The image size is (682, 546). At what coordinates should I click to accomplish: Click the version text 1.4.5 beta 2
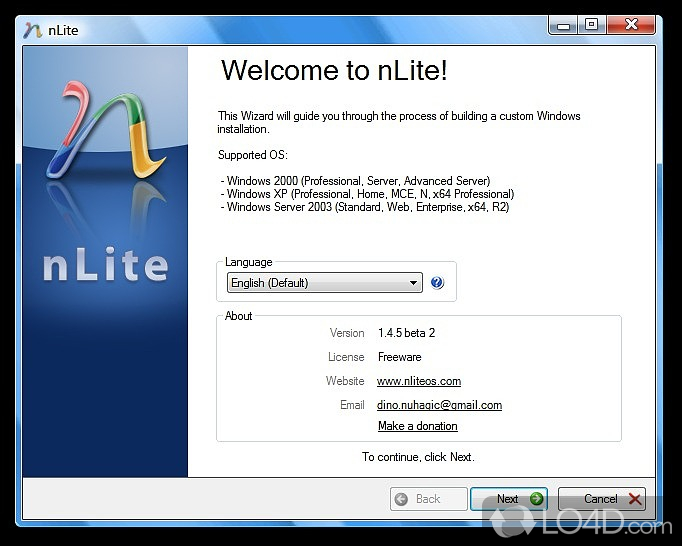[406, 333]
